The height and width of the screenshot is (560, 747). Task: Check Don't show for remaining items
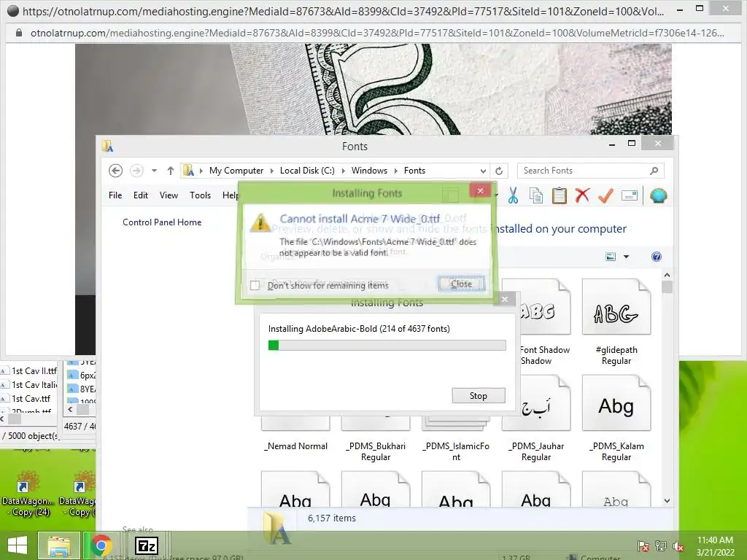255,285
